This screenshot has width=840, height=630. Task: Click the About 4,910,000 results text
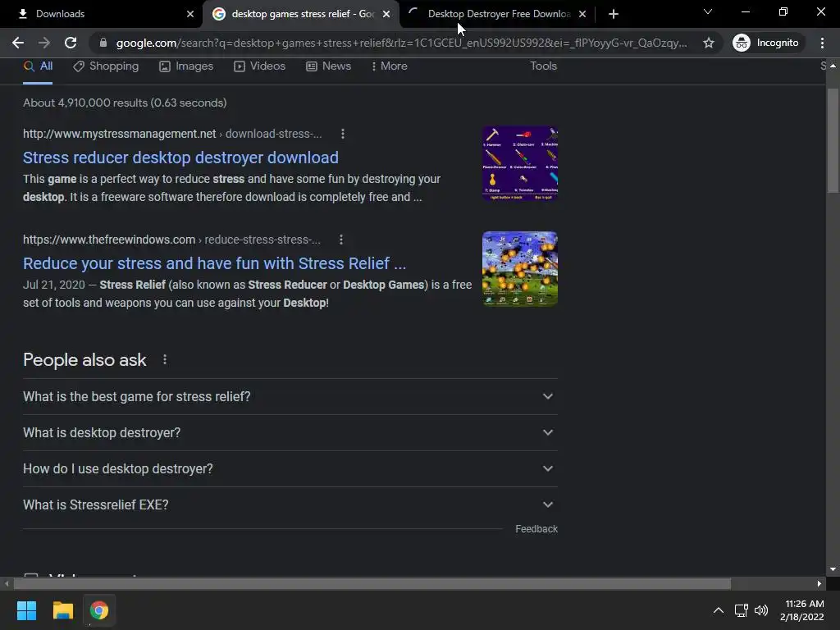[x=125, y=103]
